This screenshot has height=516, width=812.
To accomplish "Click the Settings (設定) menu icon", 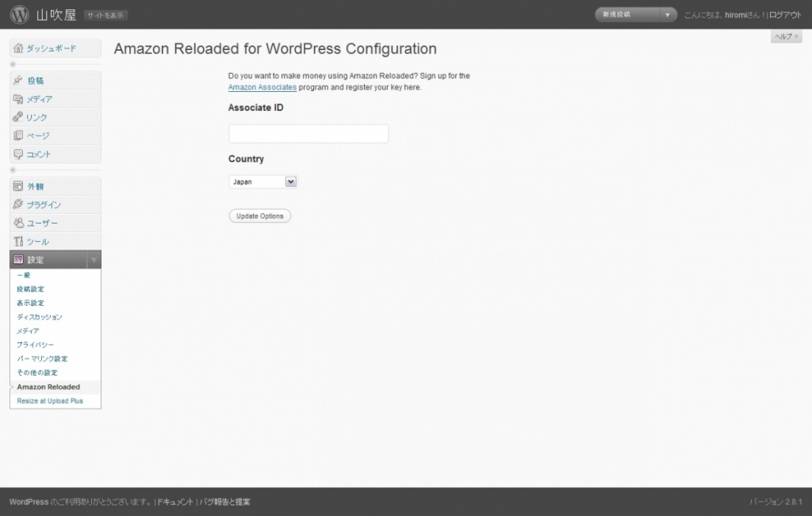I will [x=18, y=259].
